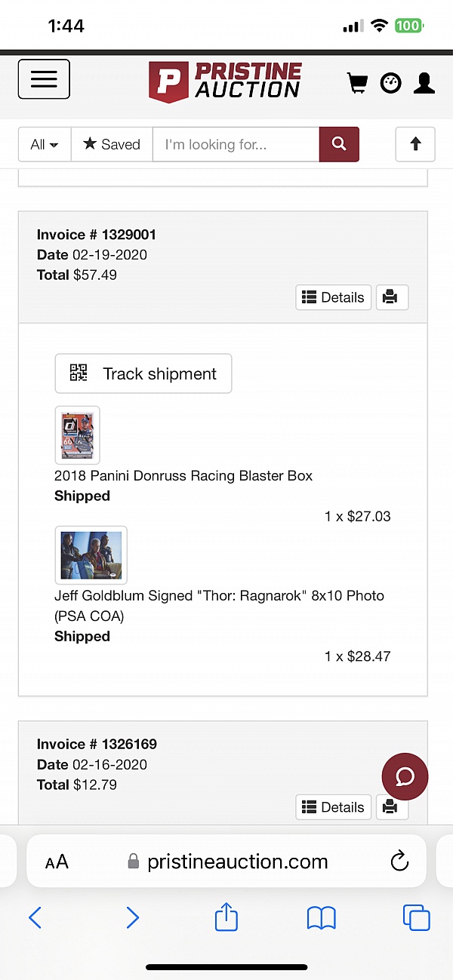Open the shopping cart
Screen dimensions: 453x980
tap(357, 83)
